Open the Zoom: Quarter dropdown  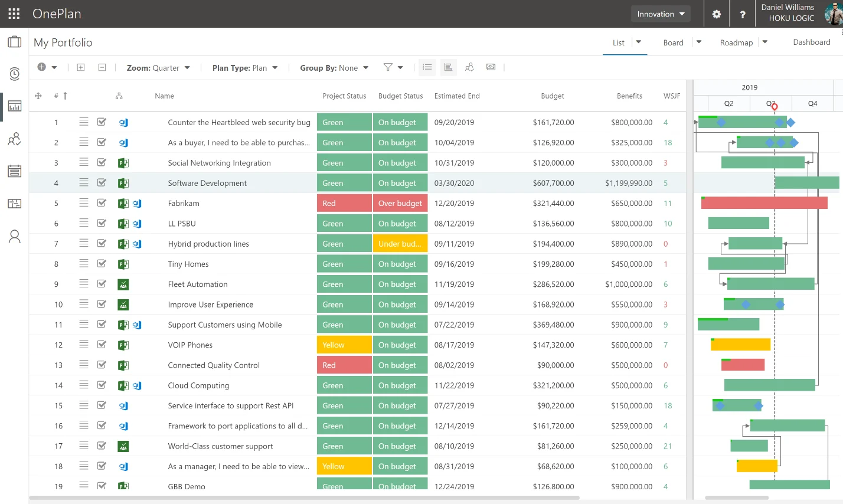click(158, 68)
